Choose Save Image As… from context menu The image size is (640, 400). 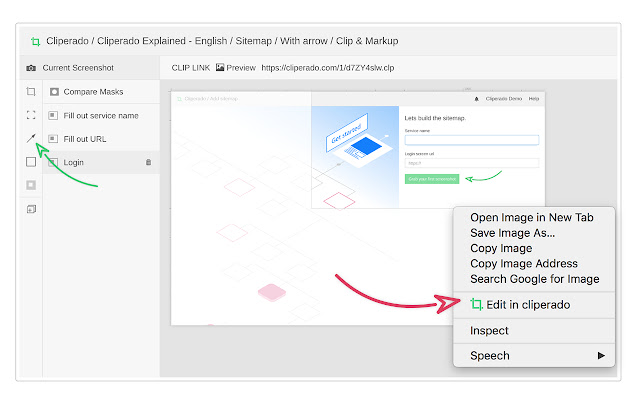coord(513,233)
